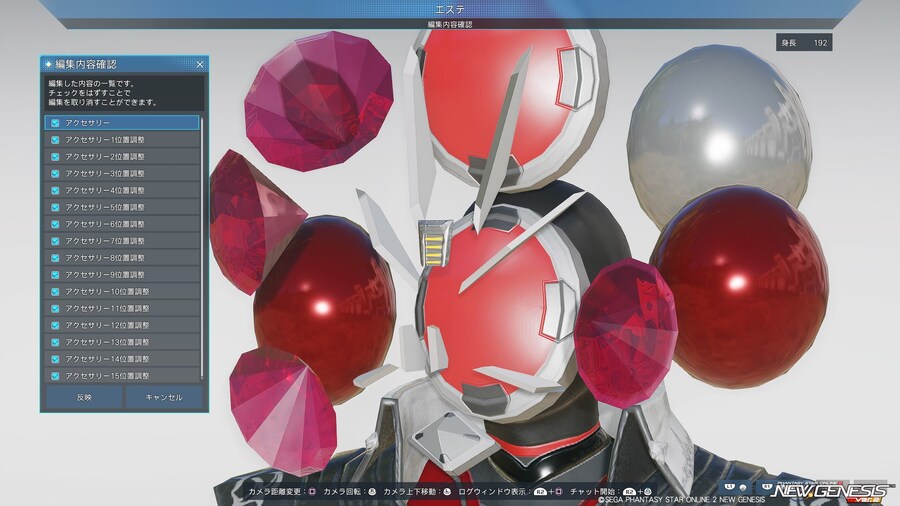
Task: Select the エステ header title
Action: pyautogui.click(x=450, y=9)
